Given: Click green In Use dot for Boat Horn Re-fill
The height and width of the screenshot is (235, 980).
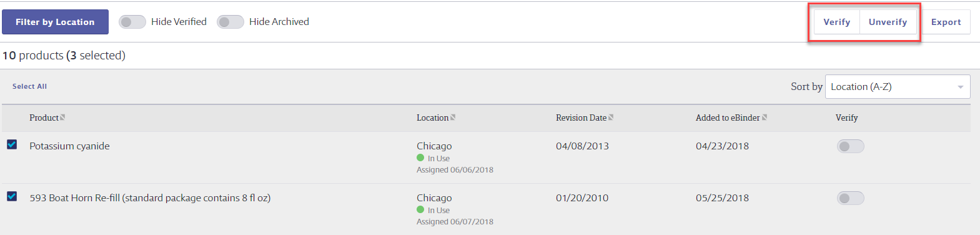Looking at the screenshot, I should click(420, 210).
